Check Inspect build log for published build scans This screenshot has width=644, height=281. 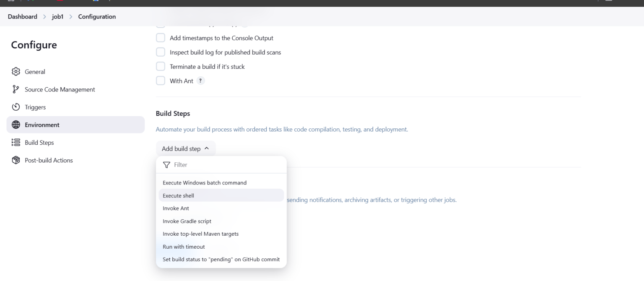[x=160, y=52]
